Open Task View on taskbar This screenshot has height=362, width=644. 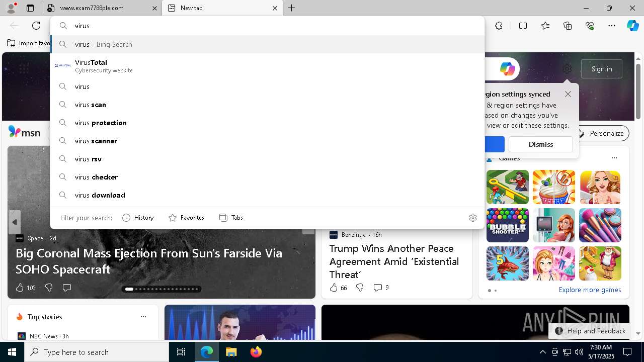pyautogui.click(x=181, y=352)
